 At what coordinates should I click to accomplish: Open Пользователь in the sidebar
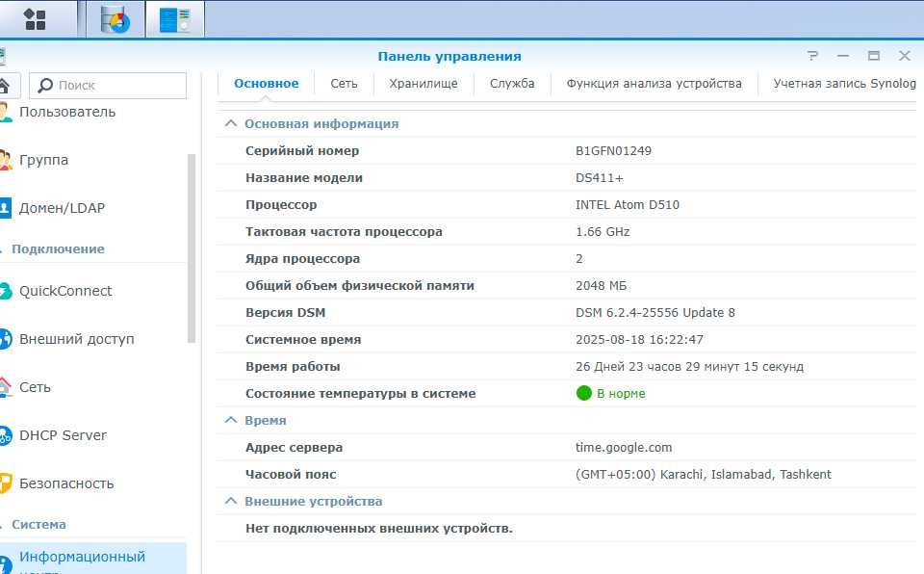coord(67,112)
